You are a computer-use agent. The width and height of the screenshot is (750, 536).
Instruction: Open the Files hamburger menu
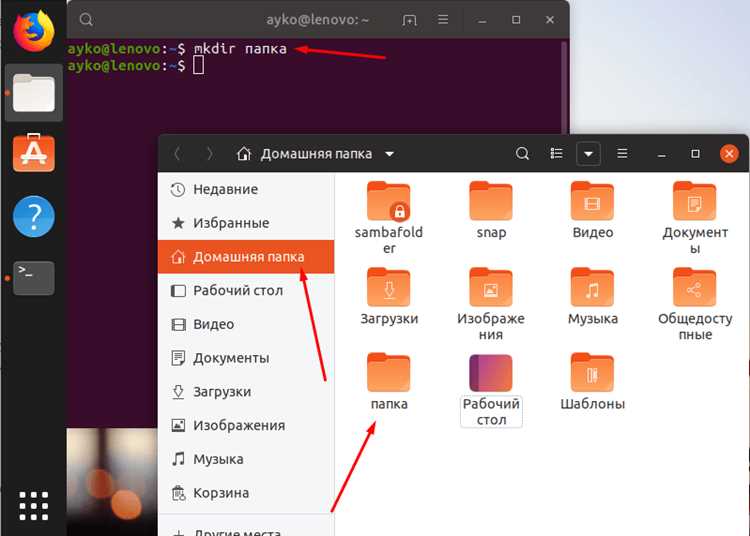[x=622, y=153]
